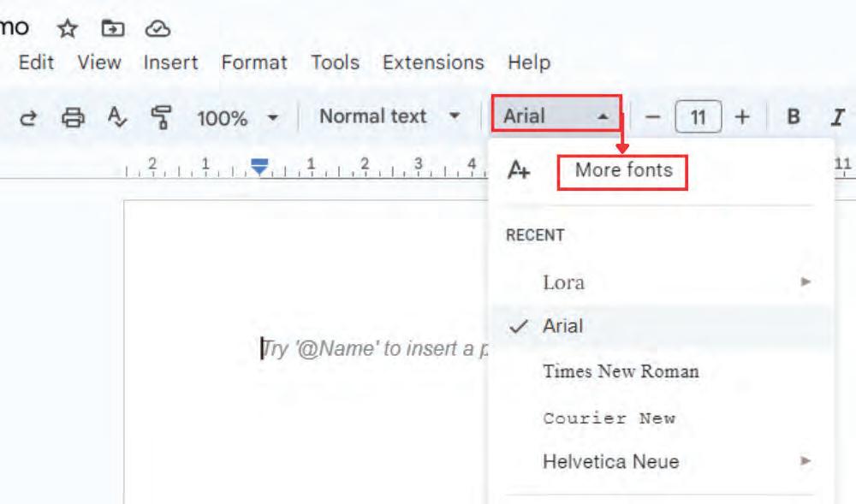Open the Normal text style dropdown

point(389,116)
